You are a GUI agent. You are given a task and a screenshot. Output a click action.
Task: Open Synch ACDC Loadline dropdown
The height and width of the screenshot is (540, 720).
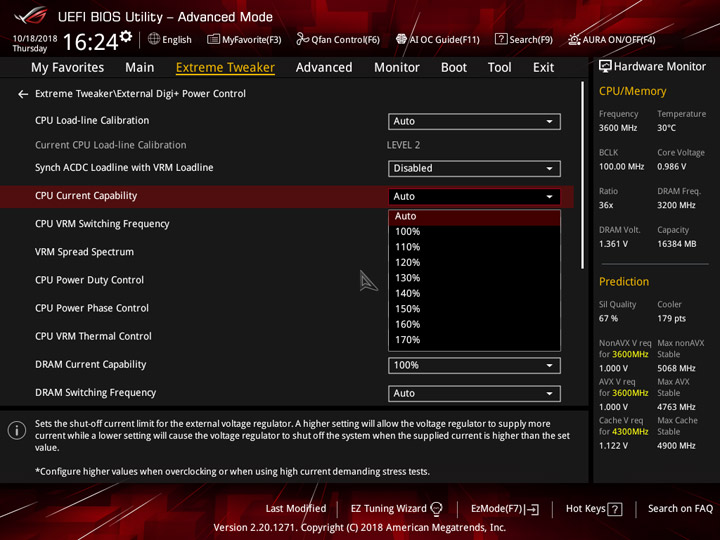(x=474, y=169)
